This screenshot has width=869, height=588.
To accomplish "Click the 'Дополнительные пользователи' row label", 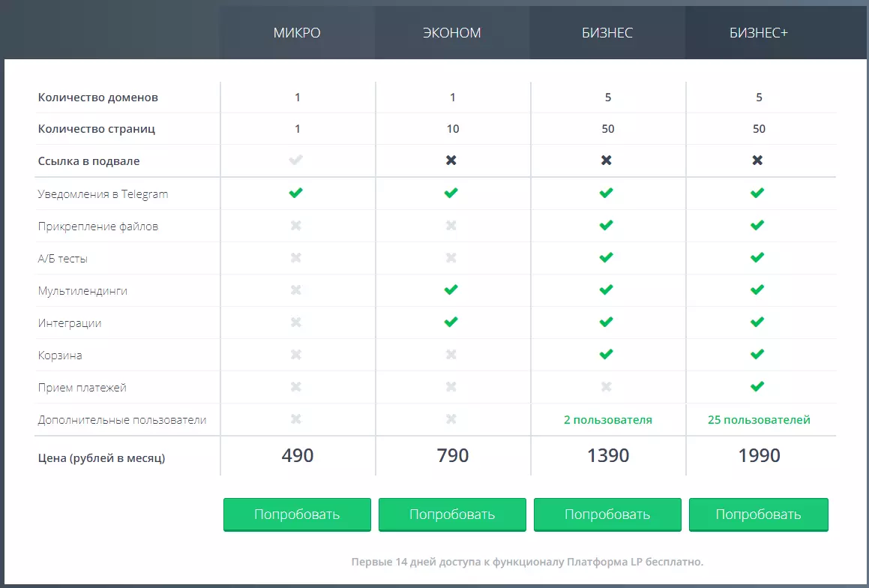I will (x=122, y=420).
